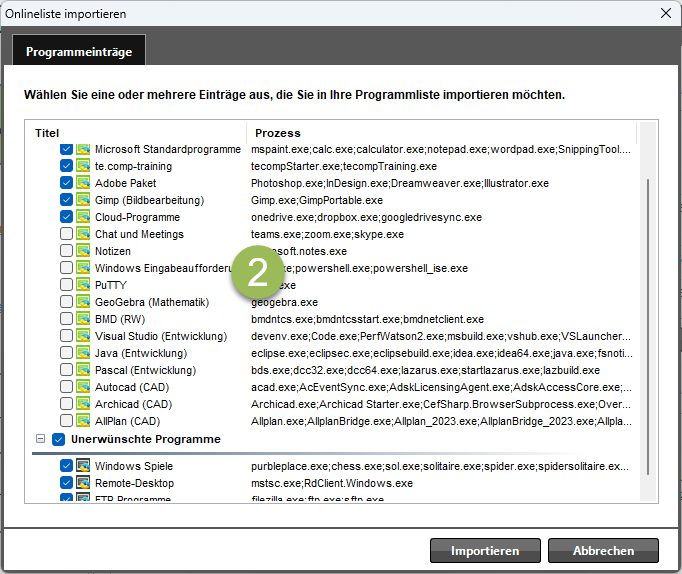Check the Pascal (Entwicklung) checkbox
This screenshot has height=574, width=682.
coord(66,370)
